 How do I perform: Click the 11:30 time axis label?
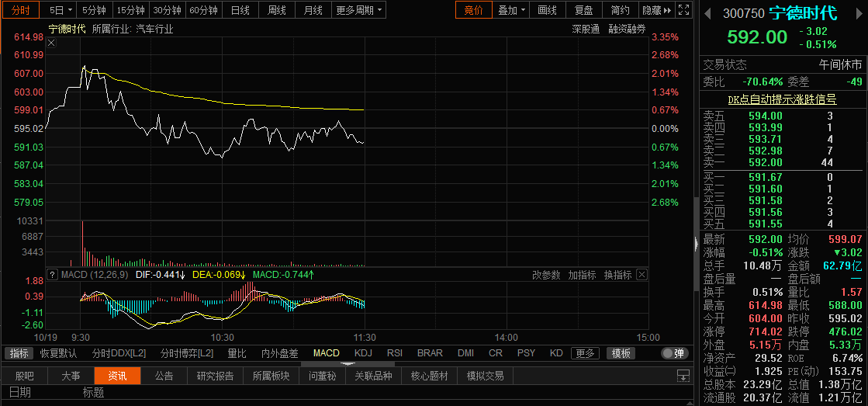(365, 338)
